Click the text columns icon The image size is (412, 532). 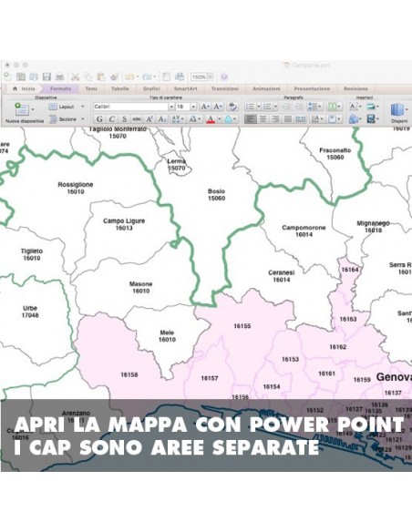(x=333, y=107)
